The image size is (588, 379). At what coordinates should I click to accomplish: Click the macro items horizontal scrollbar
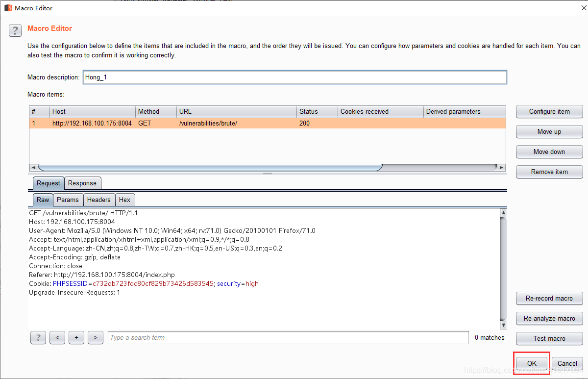point(210,167)
